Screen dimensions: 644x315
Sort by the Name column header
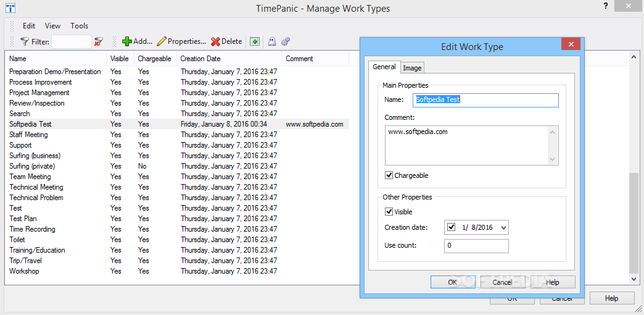[x=56, y=59]
